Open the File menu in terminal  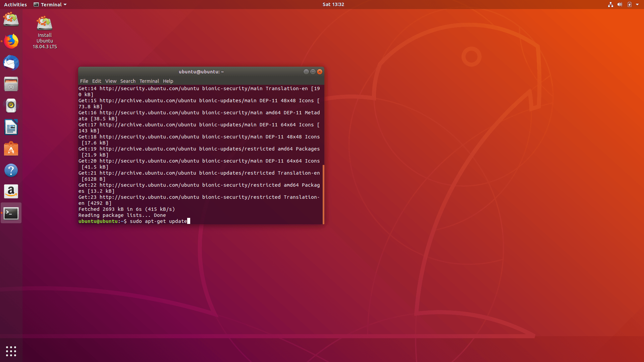pos(84,81)
